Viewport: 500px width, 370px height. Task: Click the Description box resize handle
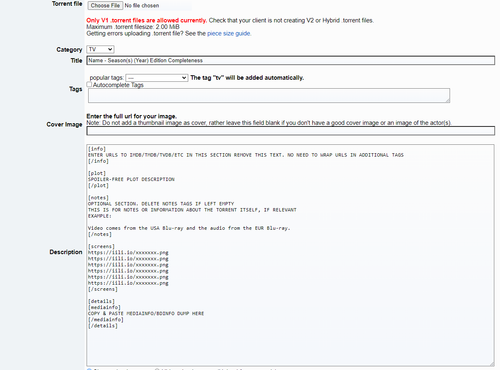click(492, 364)
